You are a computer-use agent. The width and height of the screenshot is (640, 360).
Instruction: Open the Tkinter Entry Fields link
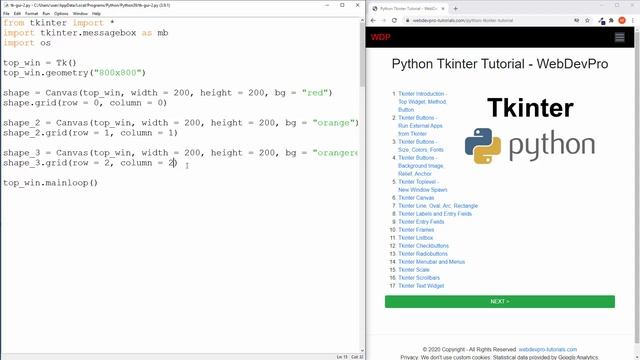tap(421, 222)
